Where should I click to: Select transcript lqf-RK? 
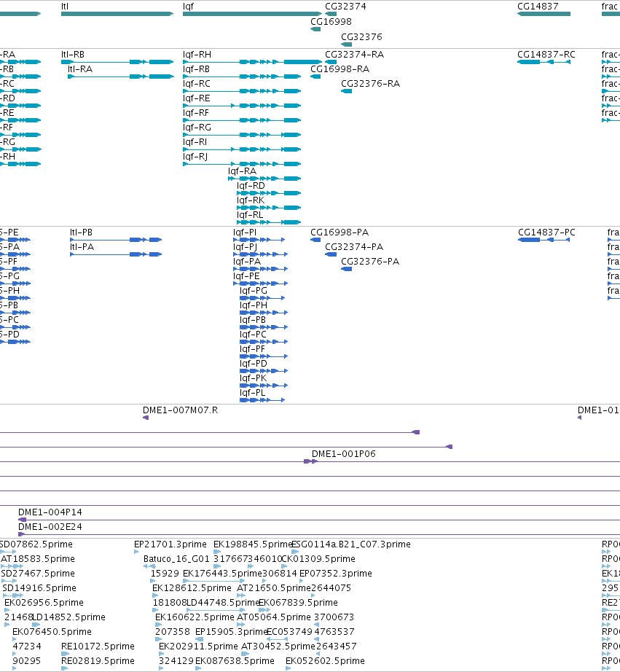pos(269,208)
